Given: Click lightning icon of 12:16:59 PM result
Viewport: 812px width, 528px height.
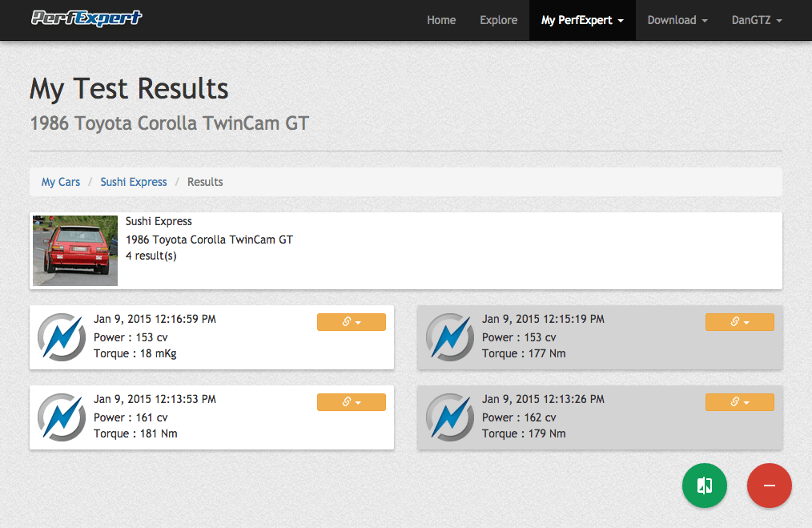Looking at the screenshot, I should pos(62,337).
